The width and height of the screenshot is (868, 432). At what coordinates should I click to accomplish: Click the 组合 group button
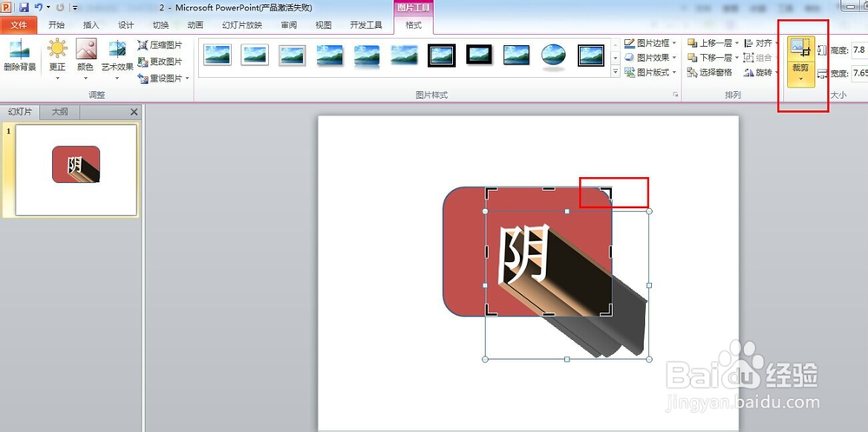(x=759, y=57)
